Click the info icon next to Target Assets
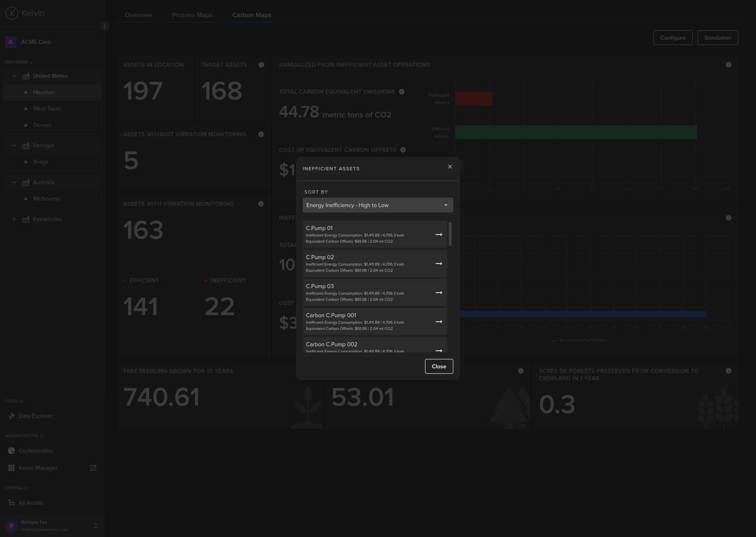 point(261,65)
